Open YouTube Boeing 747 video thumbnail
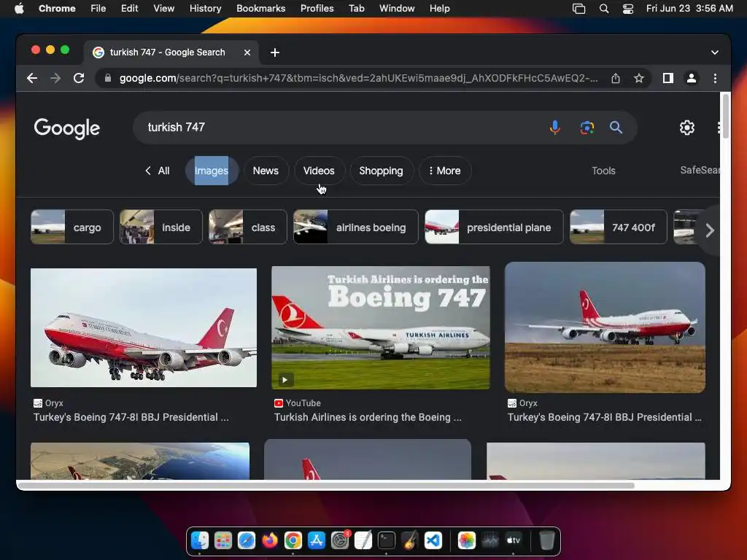 coord(380,327)
